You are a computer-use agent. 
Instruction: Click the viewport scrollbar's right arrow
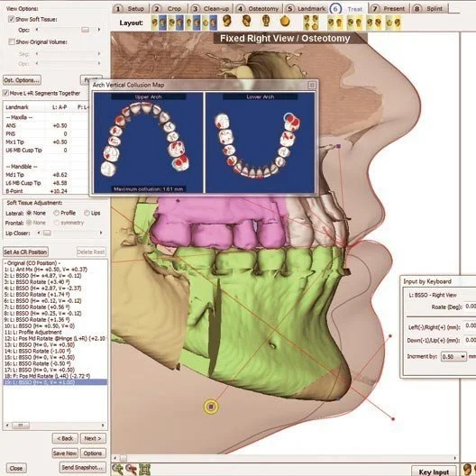click(x=455, y=458)
